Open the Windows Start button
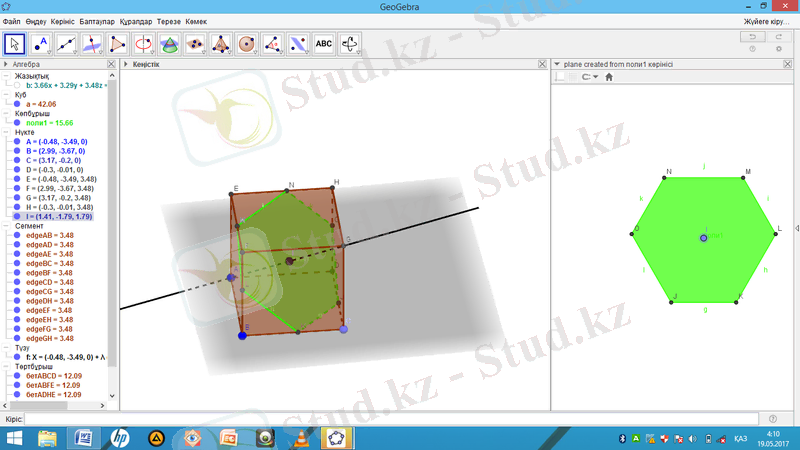800x450 pixels. click(x=14, y=438)
